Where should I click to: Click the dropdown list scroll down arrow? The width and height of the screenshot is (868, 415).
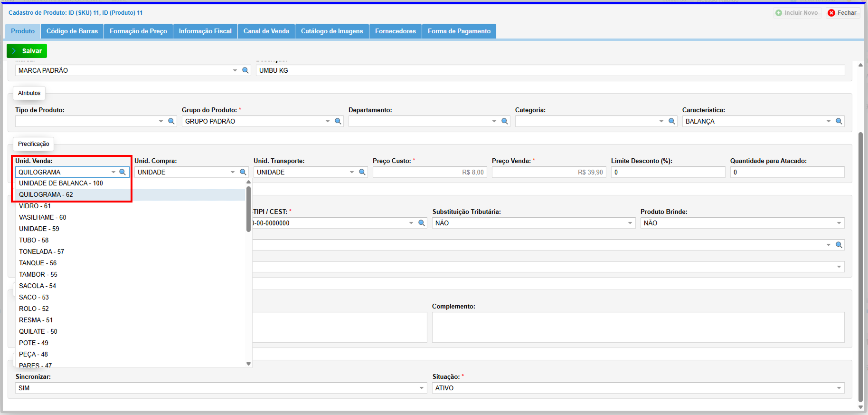point(248,364)
